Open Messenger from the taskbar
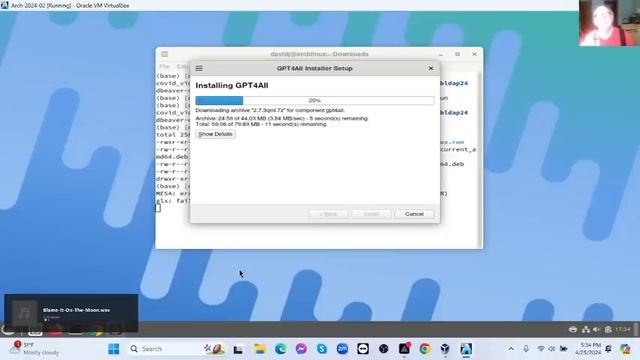The height and width of the screenshot is (360, 640). [301, 349]
